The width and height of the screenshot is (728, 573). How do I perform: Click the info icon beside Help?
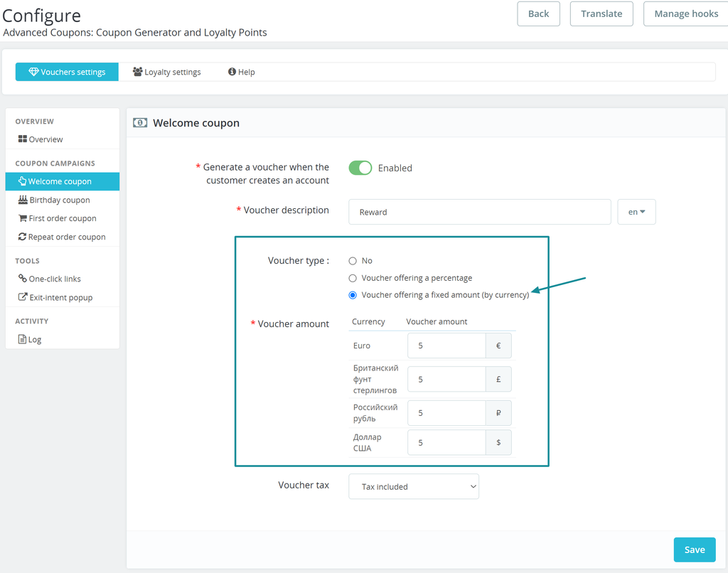tap(232, 72)
